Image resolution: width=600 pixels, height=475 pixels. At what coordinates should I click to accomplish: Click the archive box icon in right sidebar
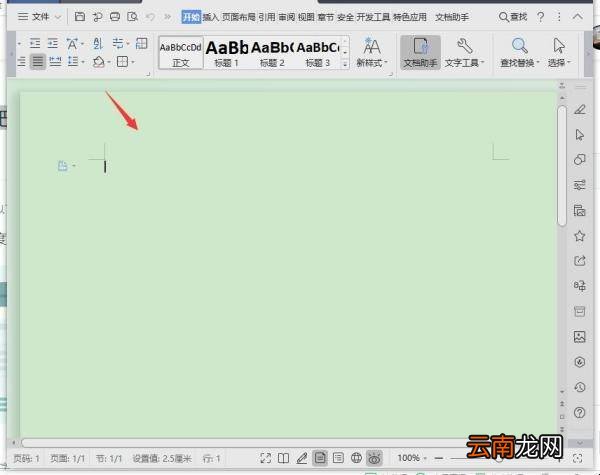click(580, 311)
